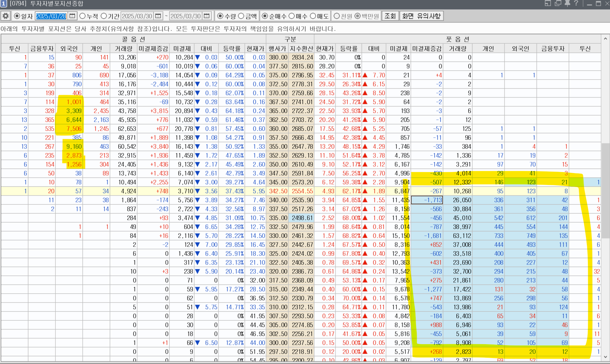Select the 누적 radio button
Image resolution: width=610 pixels, height=364 pixels.
(x=83, y=16)
